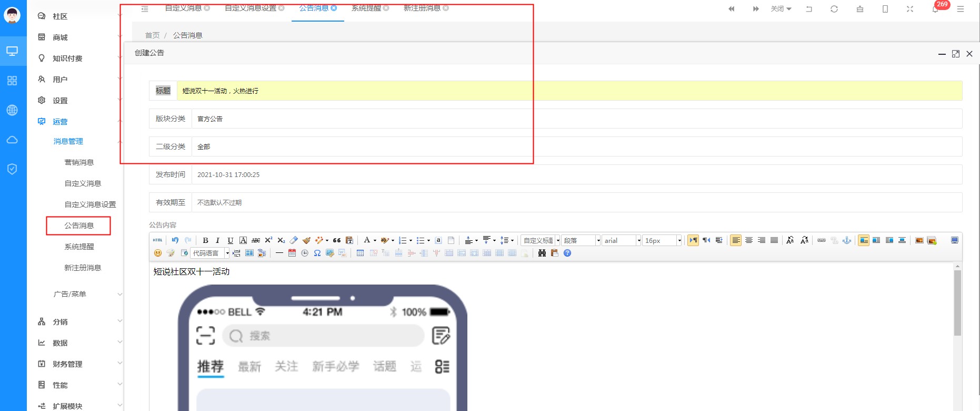This screenshot has height=411, width=980.
Task: Open the 段落 paragraph format dropdown
Action: tap(581, 240)
